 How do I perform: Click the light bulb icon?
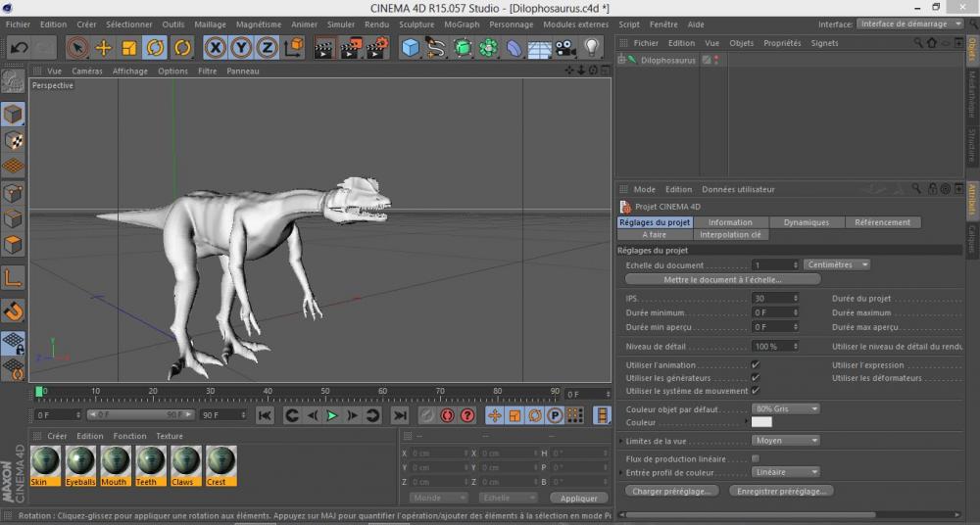tap(592, 47)
